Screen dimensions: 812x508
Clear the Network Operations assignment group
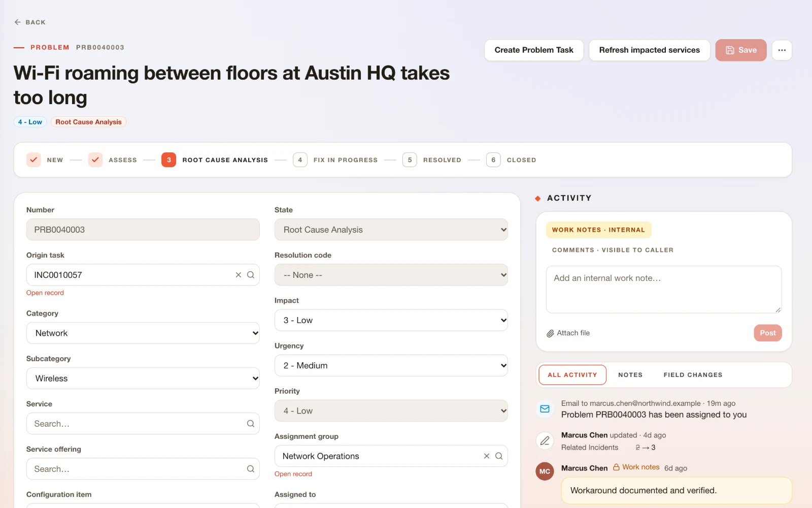(x=486, y=456)
